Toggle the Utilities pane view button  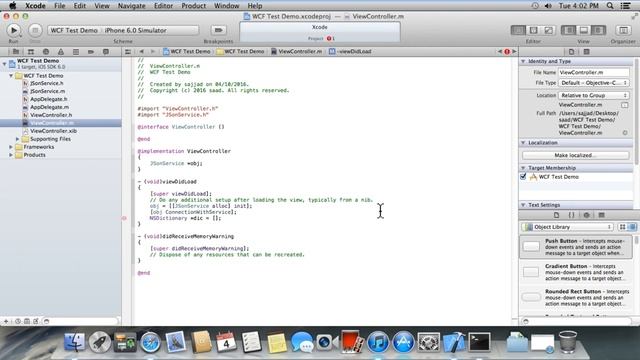[598, 30]
